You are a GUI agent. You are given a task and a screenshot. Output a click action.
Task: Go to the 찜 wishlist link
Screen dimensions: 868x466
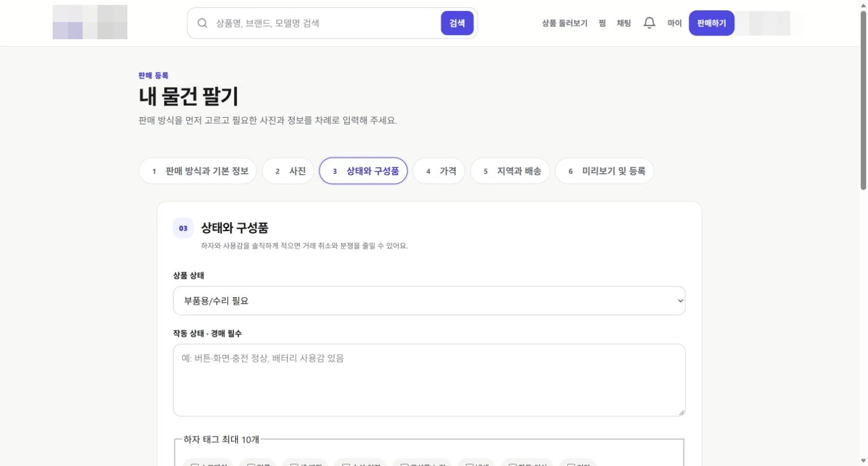tap(602, 23)
